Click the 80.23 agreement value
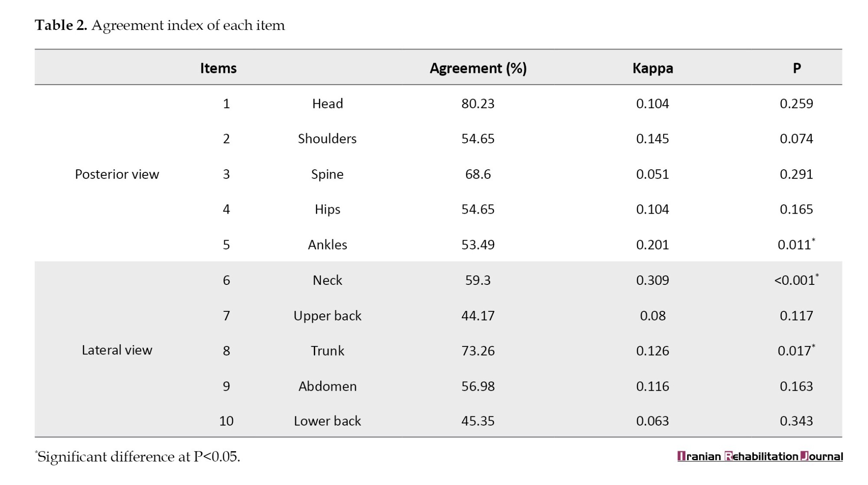This screenshot has height=485, width=868. [x=478, y=104]
